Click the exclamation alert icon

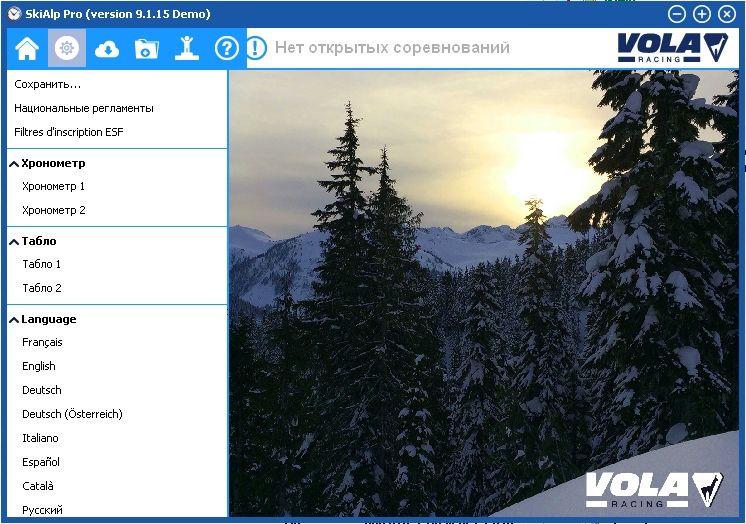point(256,48)
